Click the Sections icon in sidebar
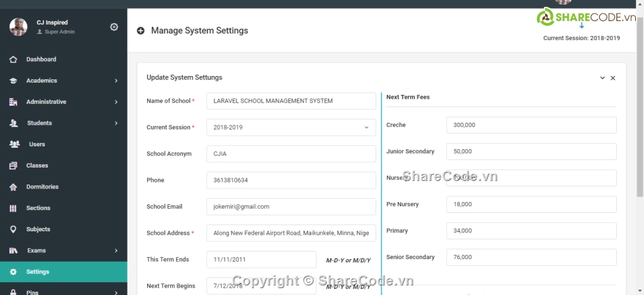The height and width of the screenshot is (295, 644). (x=14, y=208)
